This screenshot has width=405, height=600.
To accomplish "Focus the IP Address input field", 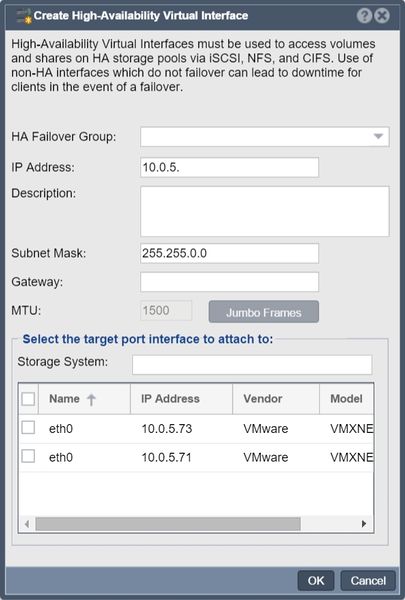I will pyautogui.click(x=229, y=167).
